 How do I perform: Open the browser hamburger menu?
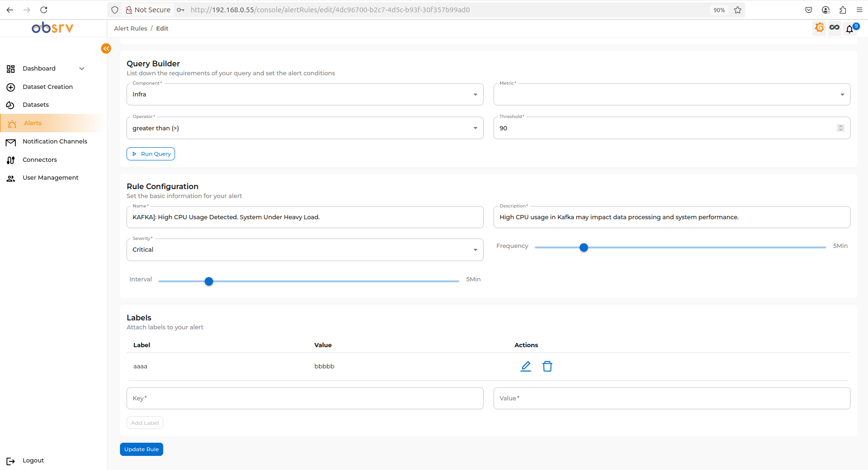click(859, 10)
